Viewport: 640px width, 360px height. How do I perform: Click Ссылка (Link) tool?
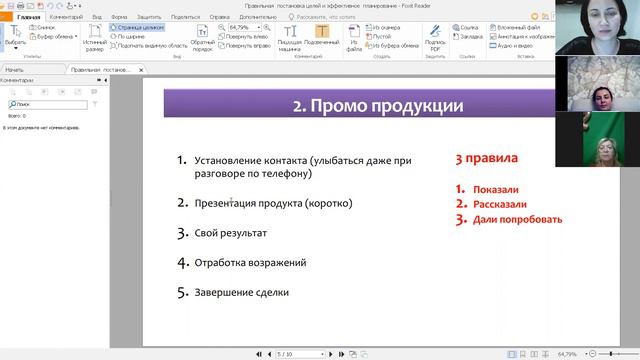(x=465, y=27)
